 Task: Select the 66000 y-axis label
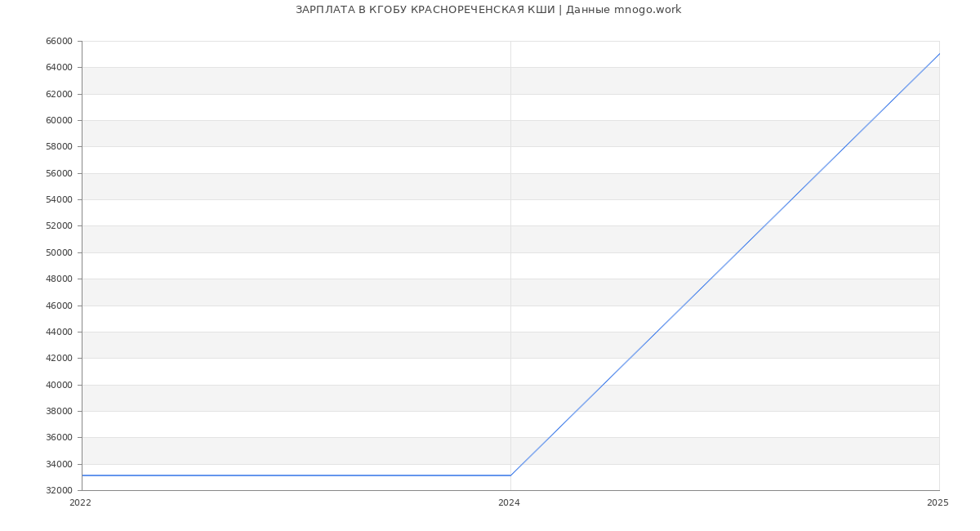60,42
